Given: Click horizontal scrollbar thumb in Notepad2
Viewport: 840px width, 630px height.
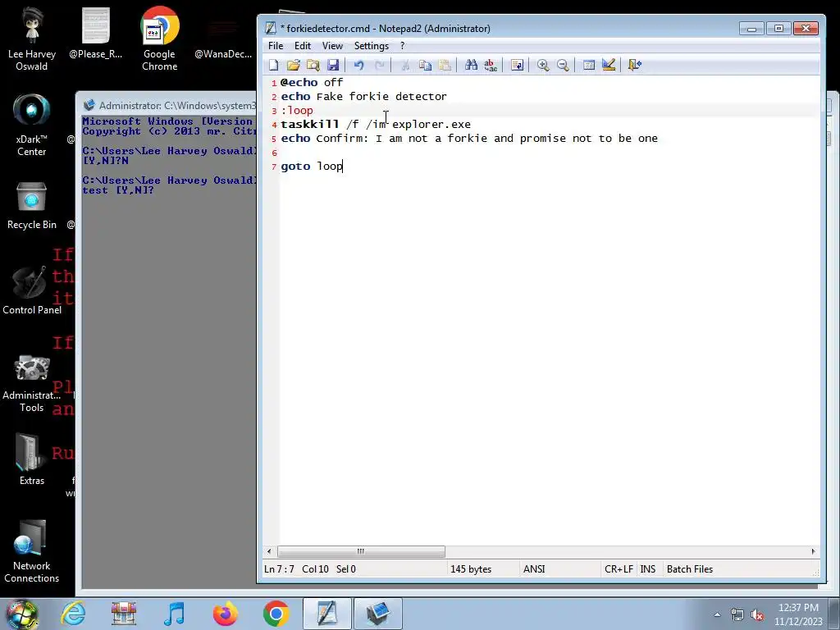Looking at the screenshot, I should click(361, 551).
